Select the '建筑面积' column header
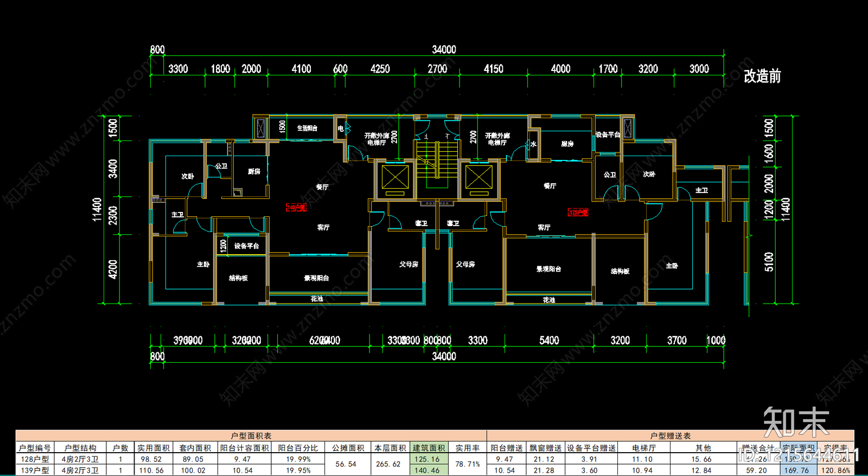This screenshot has height=476, width=868. pyautogui.click(x=429, y=448)
